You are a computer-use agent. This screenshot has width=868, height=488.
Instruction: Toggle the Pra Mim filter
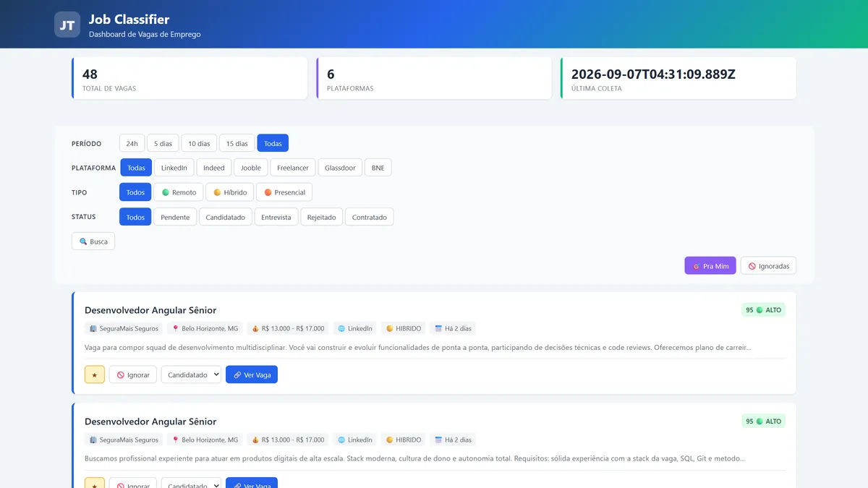(x=710, y=266)
